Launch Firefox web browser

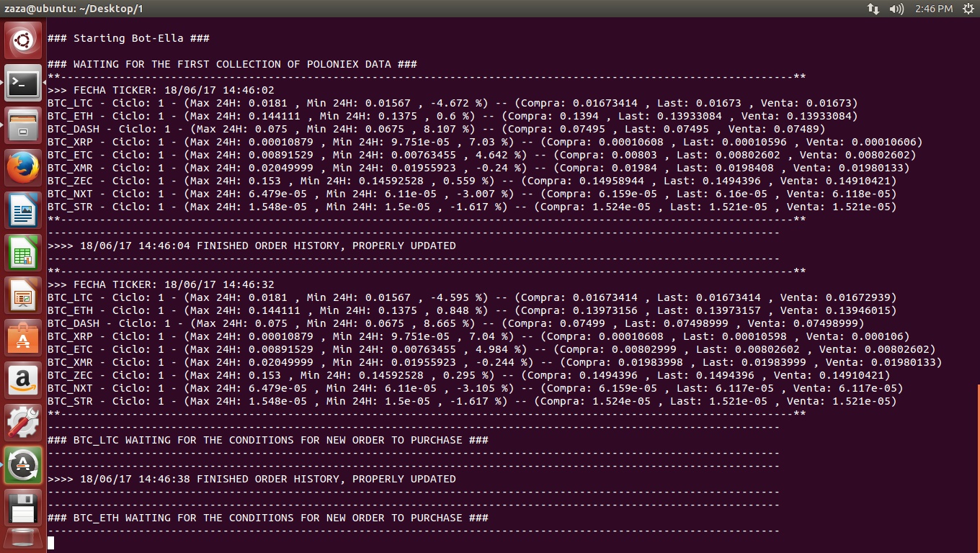tap(24, 168)
